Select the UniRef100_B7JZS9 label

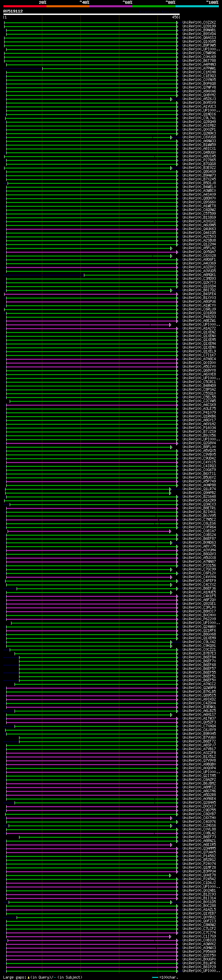click(199, 432)
